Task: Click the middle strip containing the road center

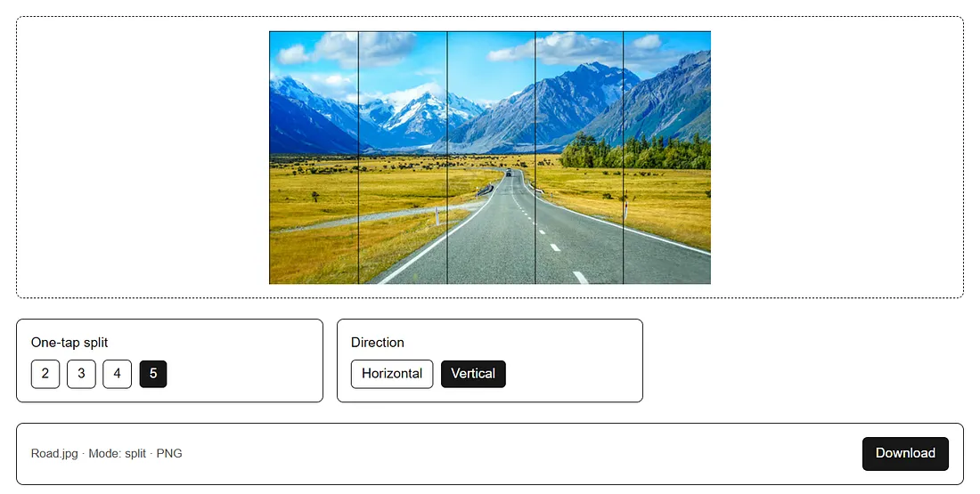Action: coord(491,158)
